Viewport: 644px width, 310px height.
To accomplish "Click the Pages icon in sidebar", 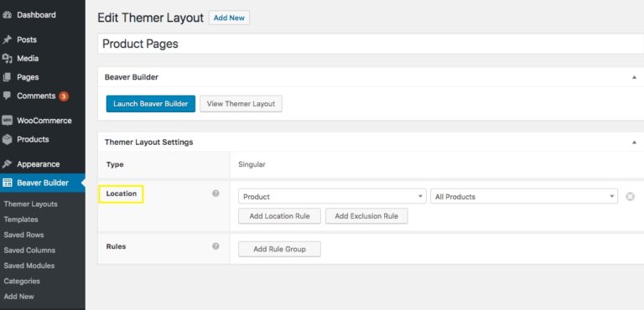I will click(7, 77).
